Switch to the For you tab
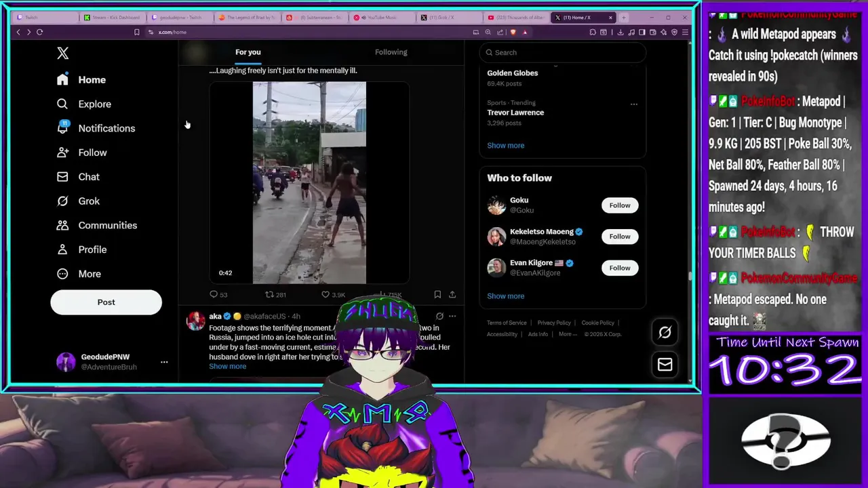This screenshot has height=488, width=868. click(x=248, y=52)
